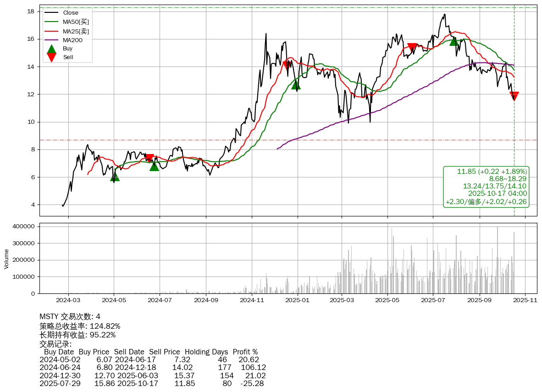The height and width of the screenshot is (392, 542).
Task: Select the MA25[卖] legend label
Action: tap(76, 31)
